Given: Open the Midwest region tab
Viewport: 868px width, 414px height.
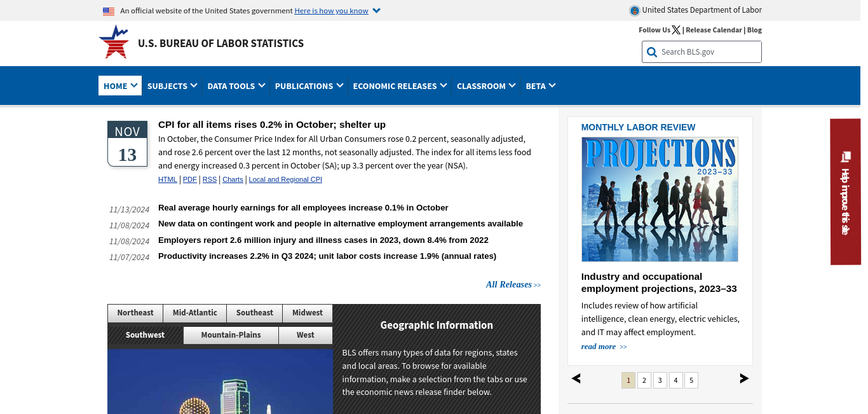Looking at the screenshot, I should click(308, 313).
